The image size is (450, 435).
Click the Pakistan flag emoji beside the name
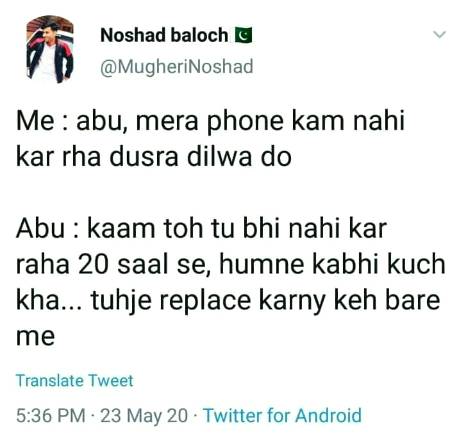coord(243,35)
